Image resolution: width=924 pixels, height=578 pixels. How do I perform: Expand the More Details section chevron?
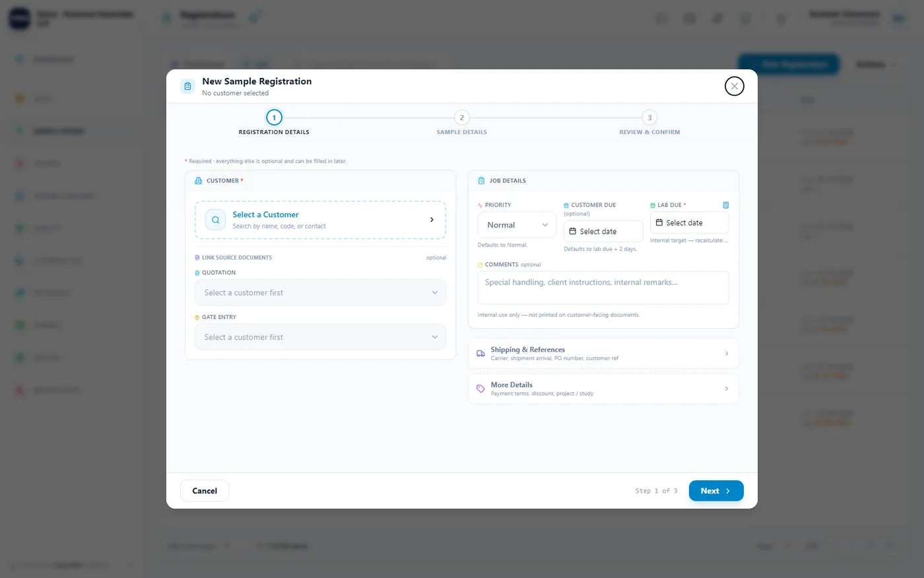(727, 389)
